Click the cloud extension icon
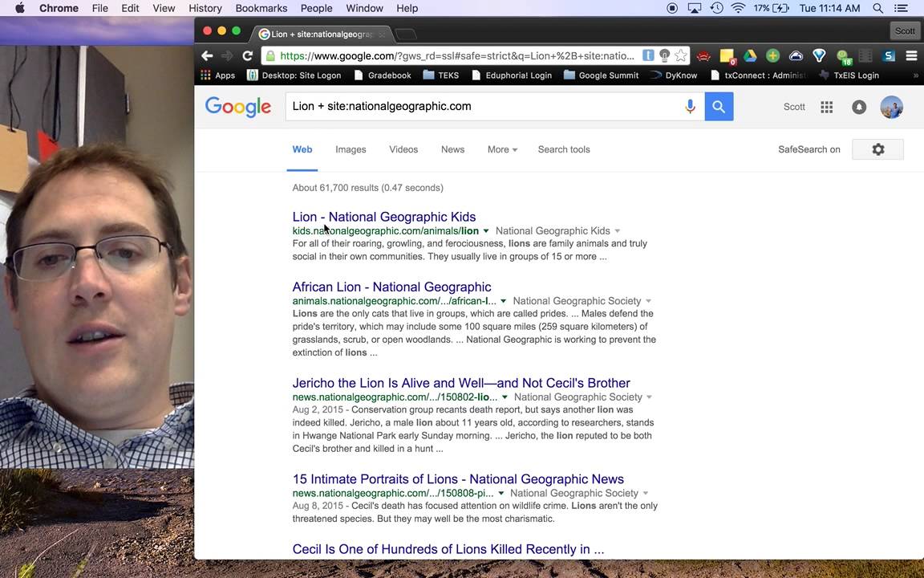 pyautogui.click(x=796, y=56)
